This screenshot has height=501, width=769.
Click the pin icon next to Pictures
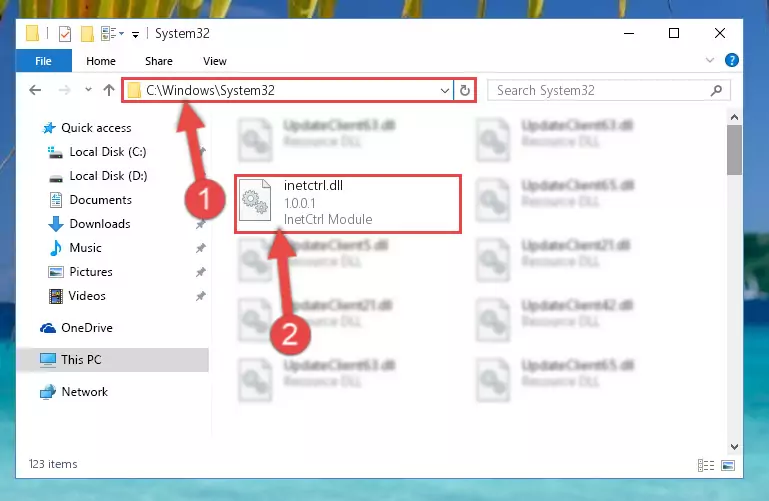[200, 273]
